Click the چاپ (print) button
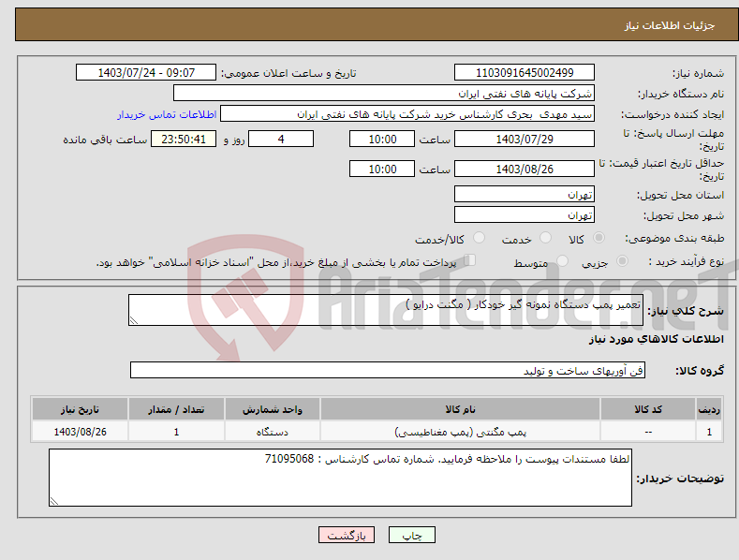The width and height of the screenshot is (739, 560). coord(412,535)
